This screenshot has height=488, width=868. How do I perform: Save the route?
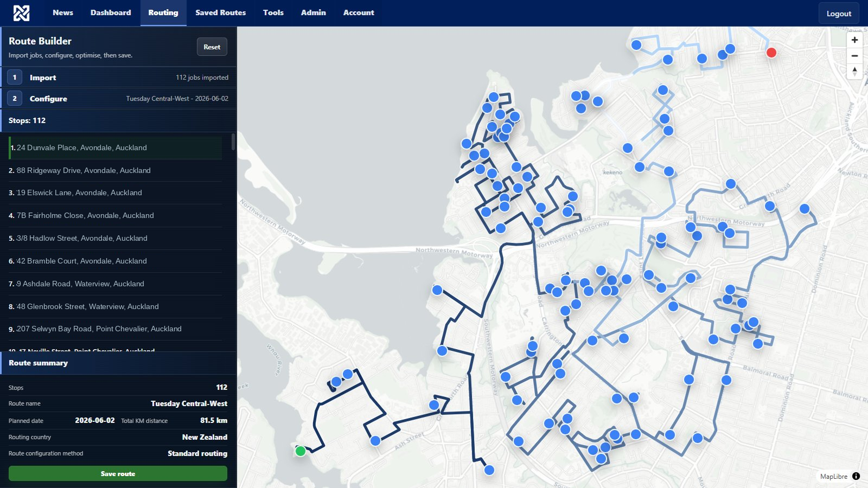point(118,473)
